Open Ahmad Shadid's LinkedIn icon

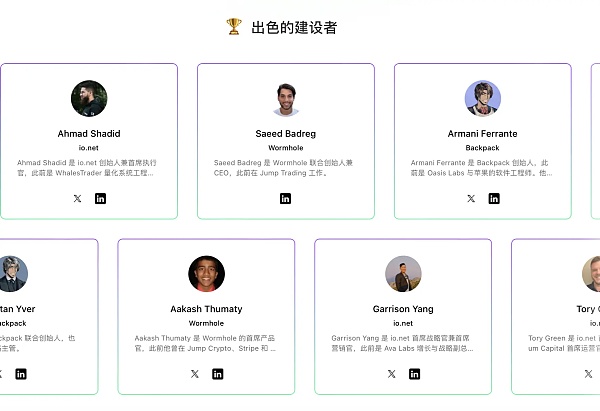click(100, 198)
